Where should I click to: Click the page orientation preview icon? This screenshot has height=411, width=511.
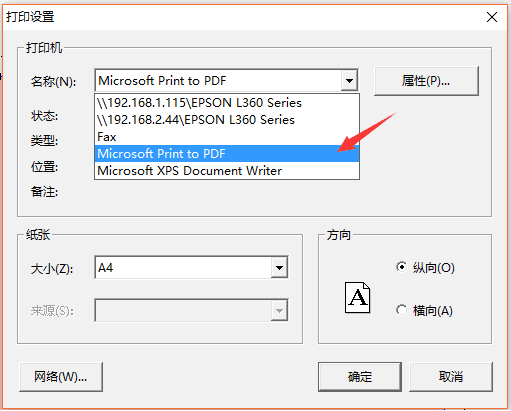click(x=358, y=298)
